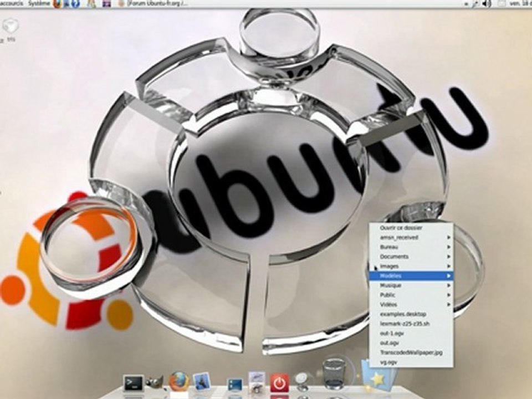Screen dimensions: 532x399
Task: Expand the arrow next to Public
Action: coord(448,295)
